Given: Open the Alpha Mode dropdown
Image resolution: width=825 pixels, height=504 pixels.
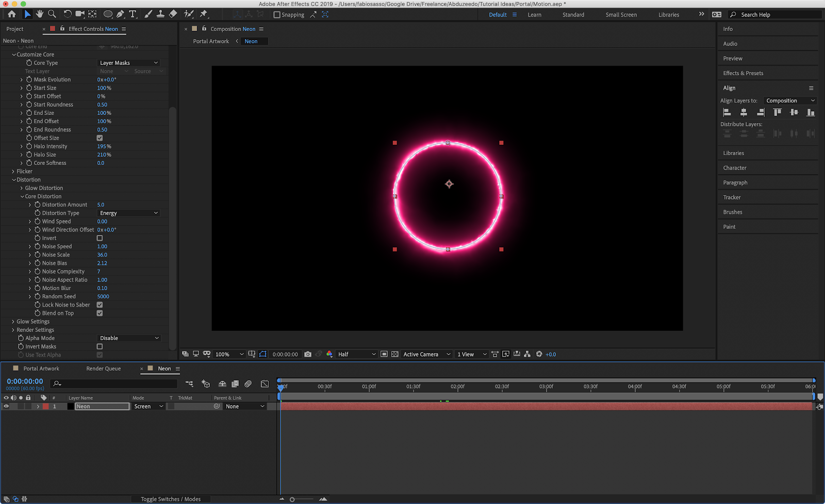Looking at the screenshot, I should coord(129,338).
